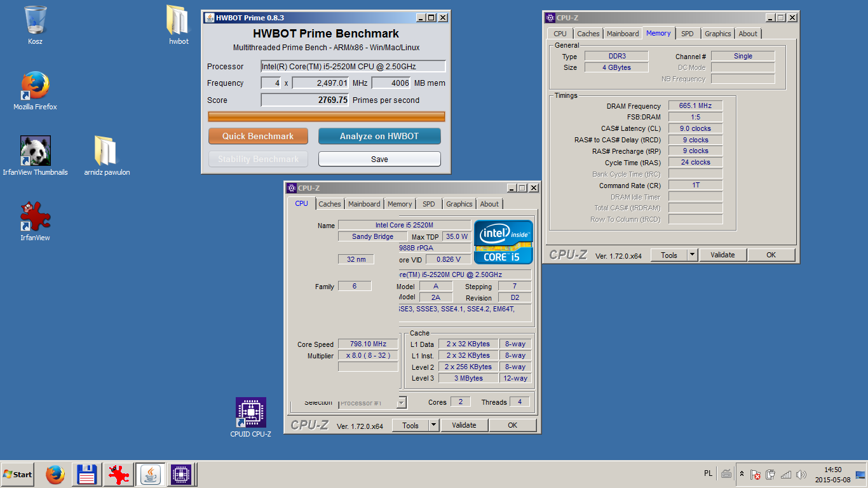
Task: Click the Core Speed 798.10 MHz value
Action: tap(368, 344)
